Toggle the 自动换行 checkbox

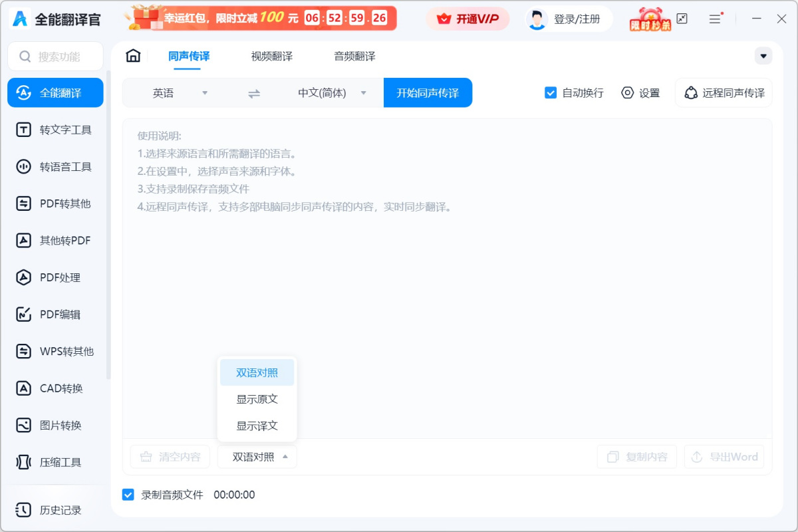pyautogui.click(x=551, y=93)
